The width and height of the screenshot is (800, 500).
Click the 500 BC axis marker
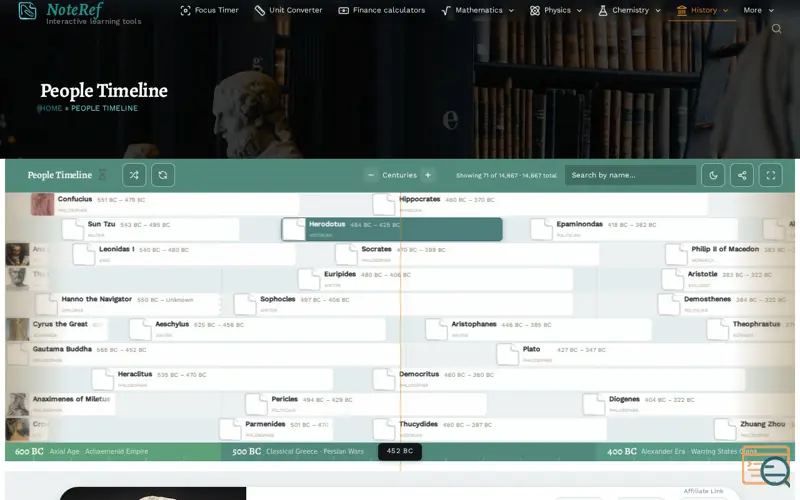[x=246, y=452]
